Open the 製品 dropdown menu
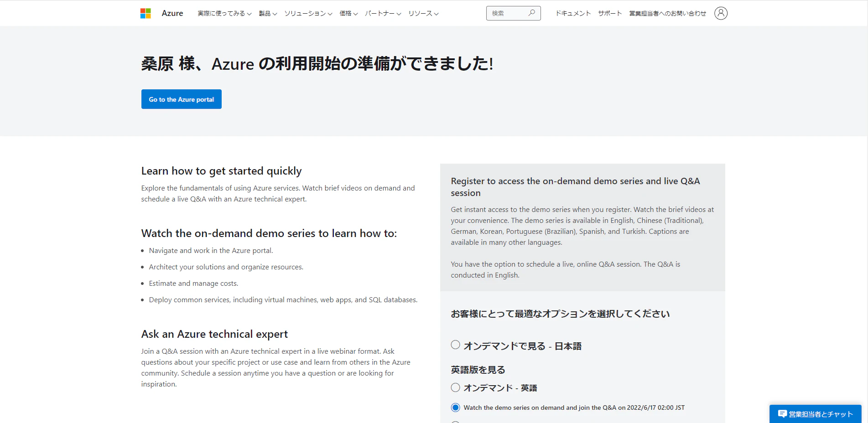This screenshot has height=423, width=868. click(268, 14)
